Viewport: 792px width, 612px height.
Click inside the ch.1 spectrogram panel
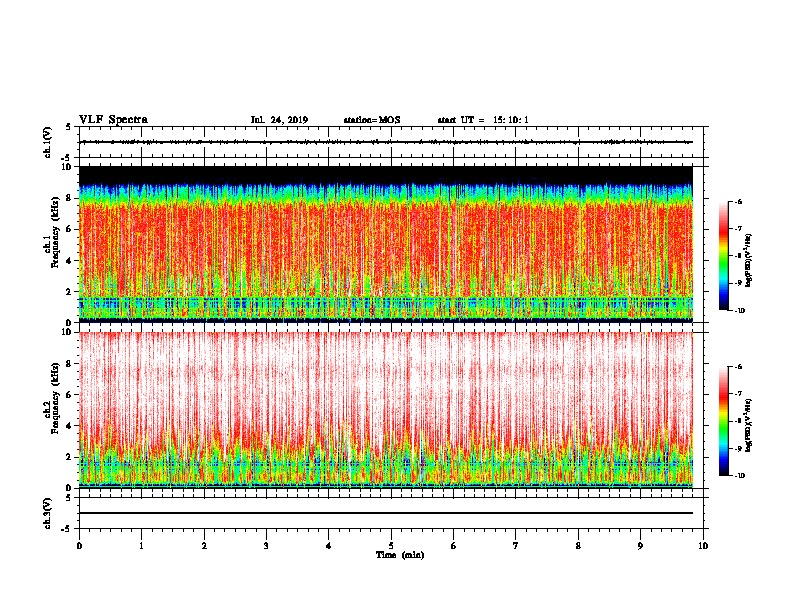(x=386, y=244)
